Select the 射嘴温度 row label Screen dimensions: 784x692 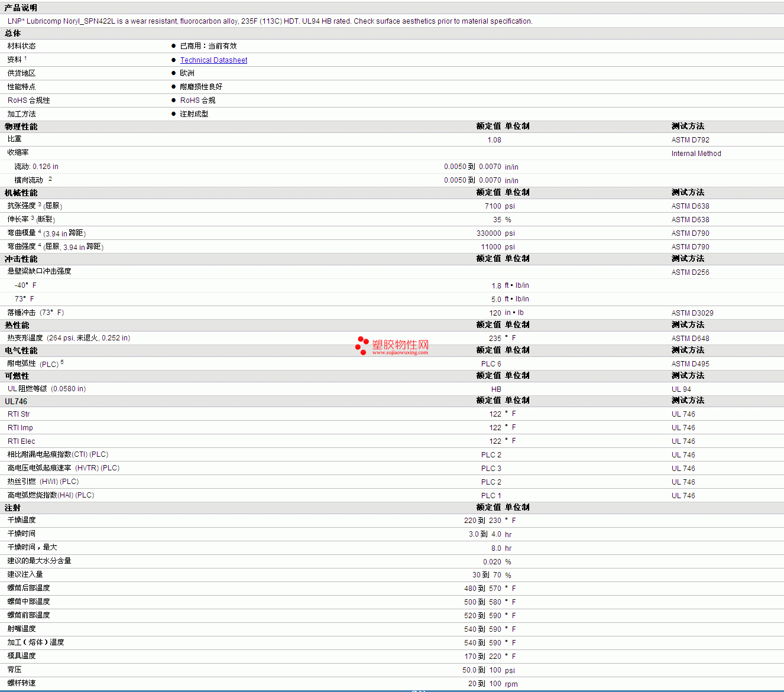21,629
